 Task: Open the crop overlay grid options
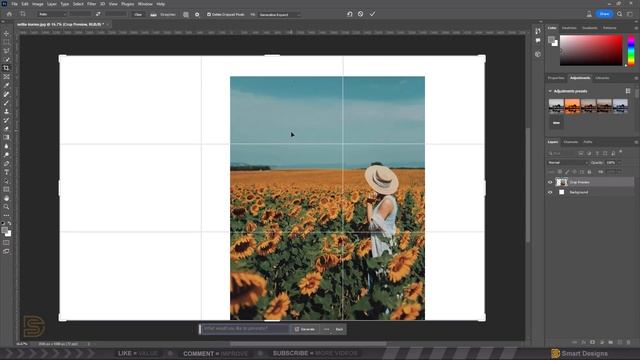pos(186,14)
